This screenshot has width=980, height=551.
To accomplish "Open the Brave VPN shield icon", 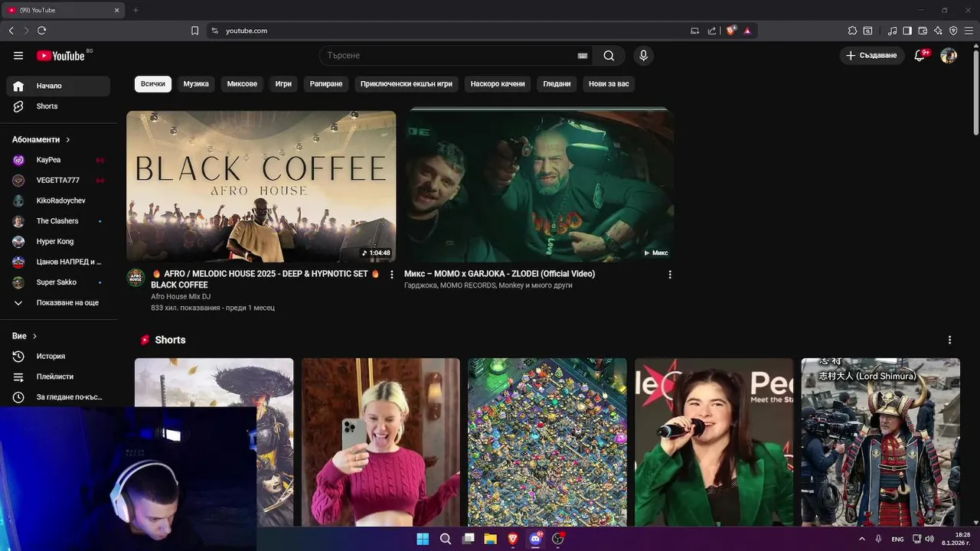I will click(x=953, y=31).
